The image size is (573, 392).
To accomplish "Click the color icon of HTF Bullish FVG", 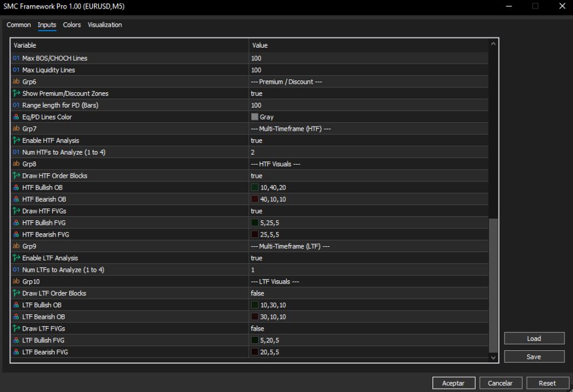I will tap(16, 223).
